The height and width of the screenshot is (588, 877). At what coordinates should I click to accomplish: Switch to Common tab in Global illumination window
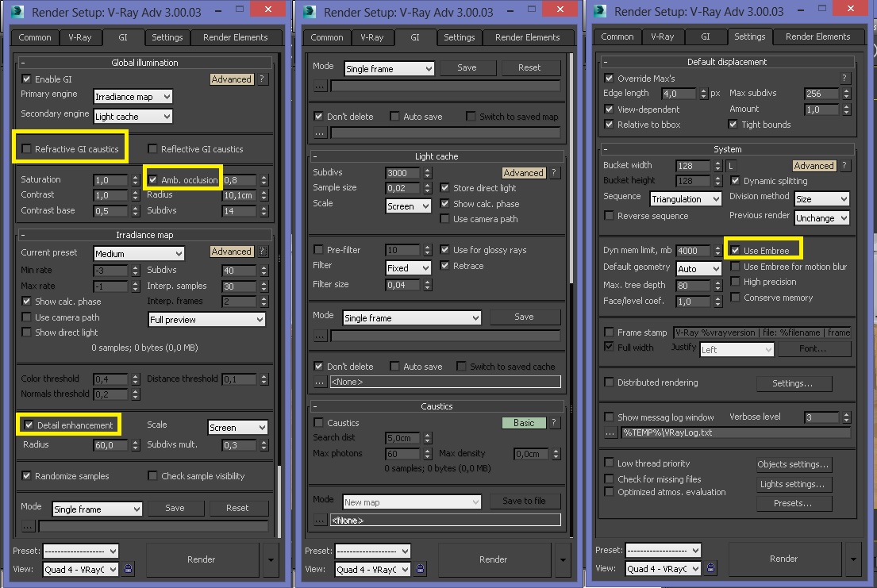(x=35, y=37)
